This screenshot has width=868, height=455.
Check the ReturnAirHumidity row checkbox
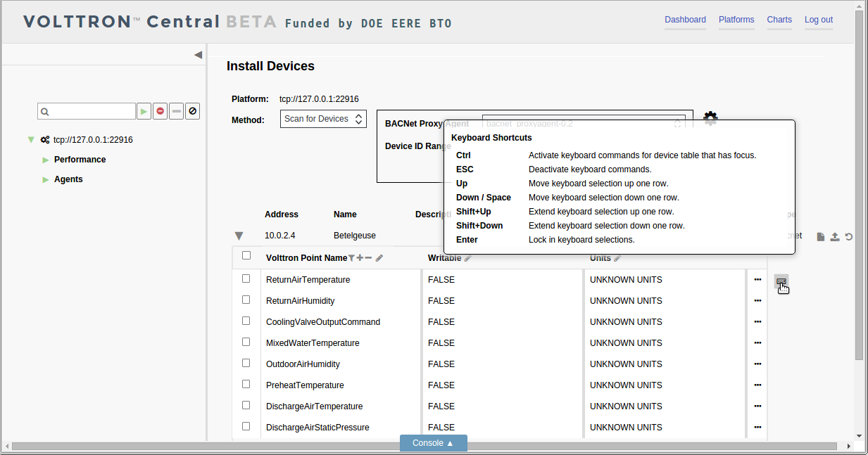pyautogui.click(x=246, y=300)
